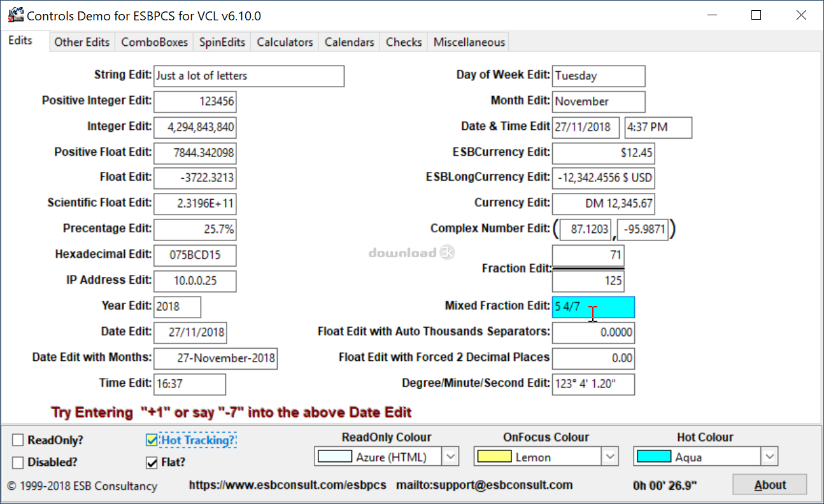Focus the Date Edit with Months field

pos(216,358)
